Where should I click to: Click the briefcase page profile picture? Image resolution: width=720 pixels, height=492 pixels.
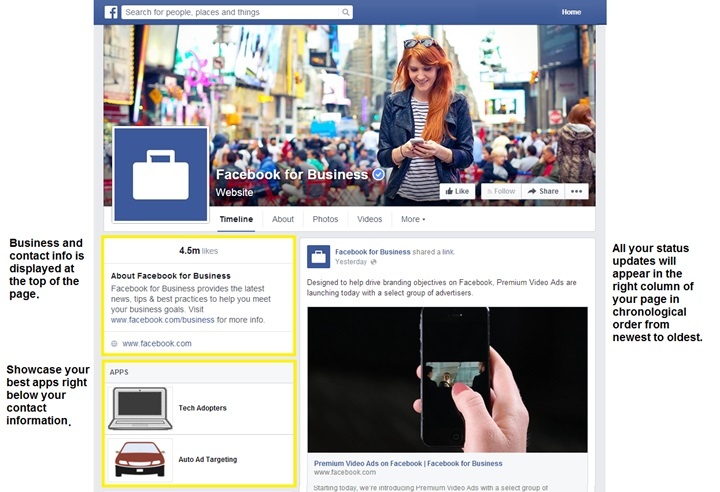[x=161, y=175]
